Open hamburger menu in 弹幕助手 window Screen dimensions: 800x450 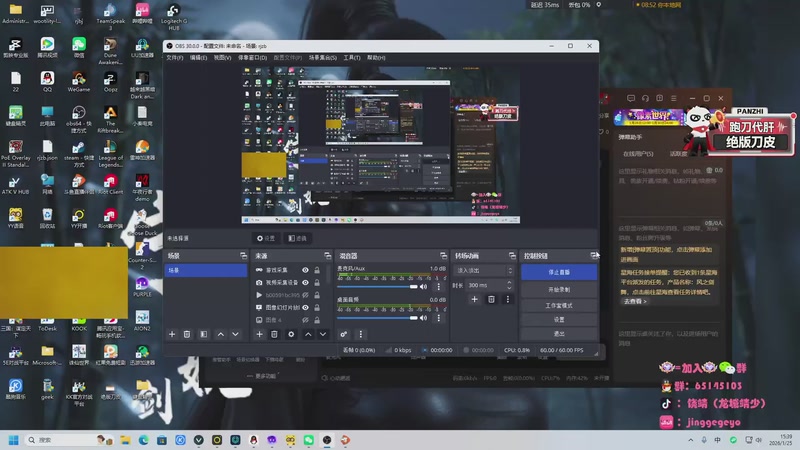(x=673, y=98)
